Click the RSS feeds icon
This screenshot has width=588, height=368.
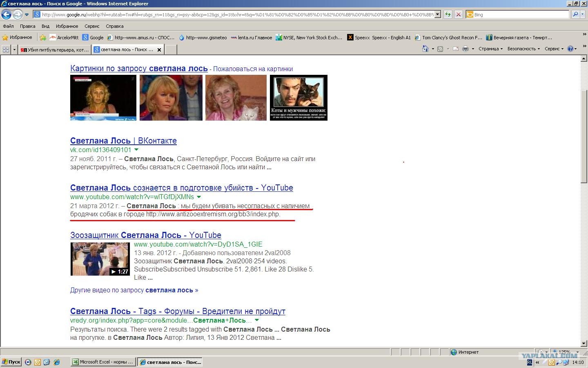[440, 49]
